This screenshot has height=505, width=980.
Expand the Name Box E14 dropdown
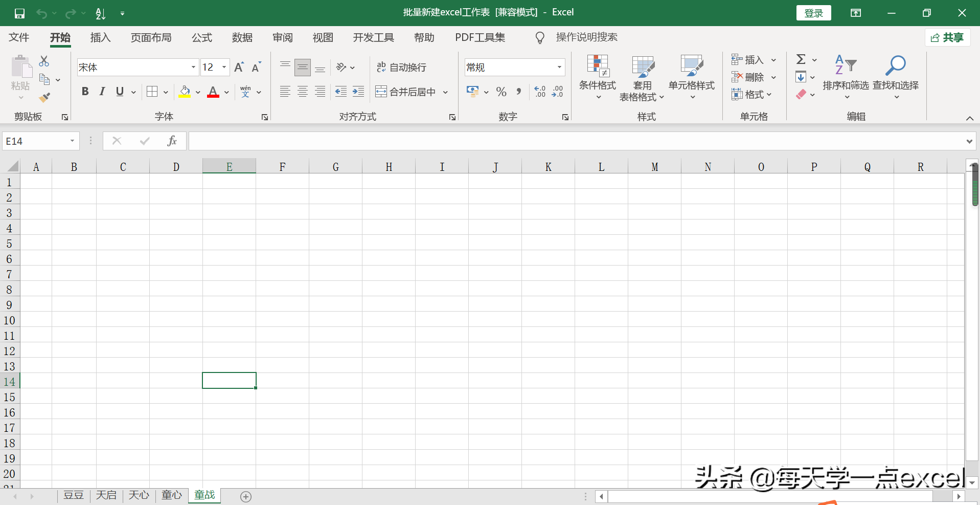pos(72,141)
